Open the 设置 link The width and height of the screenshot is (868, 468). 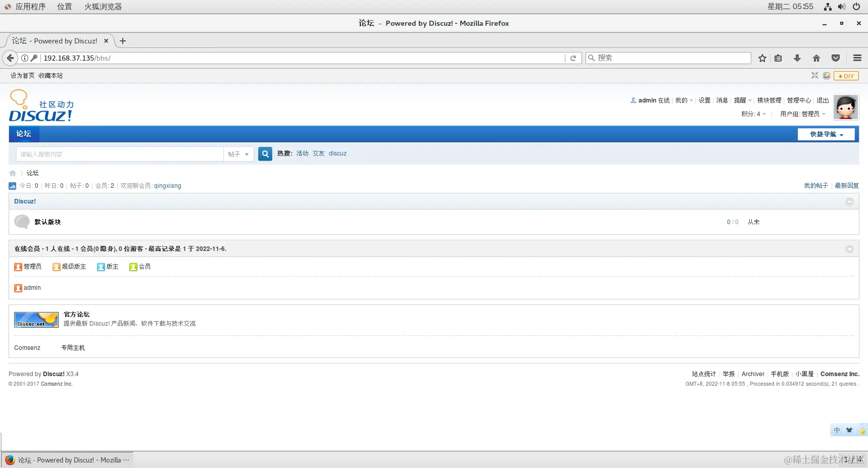click(704, 100)
